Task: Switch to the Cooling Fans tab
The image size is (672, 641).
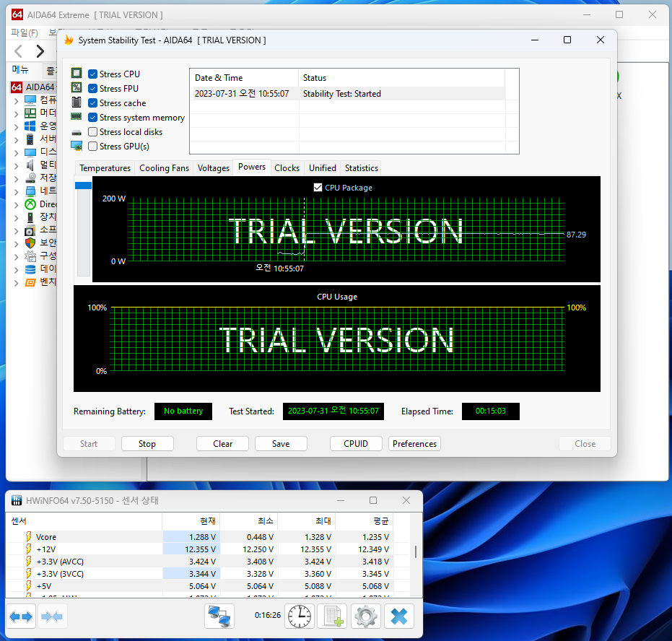Action: pyautogui.click(x=164, y=168)
